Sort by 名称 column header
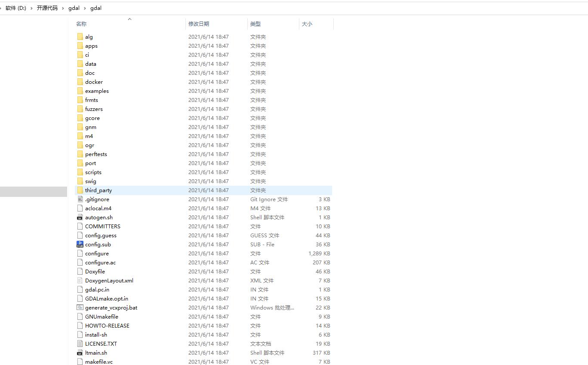 [x=81, y=24]
